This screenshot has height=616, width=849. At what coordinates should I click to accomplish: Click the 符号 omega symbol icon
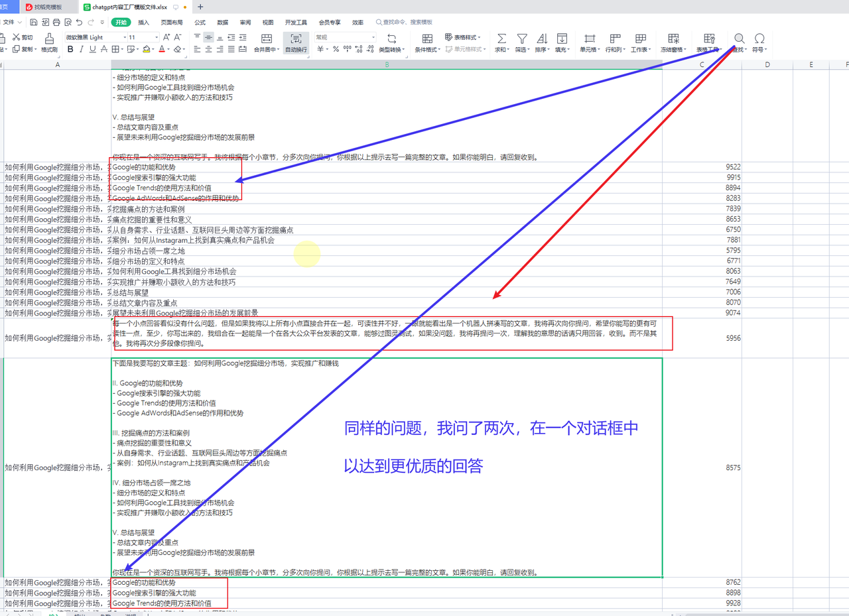[x=759, y=39]
